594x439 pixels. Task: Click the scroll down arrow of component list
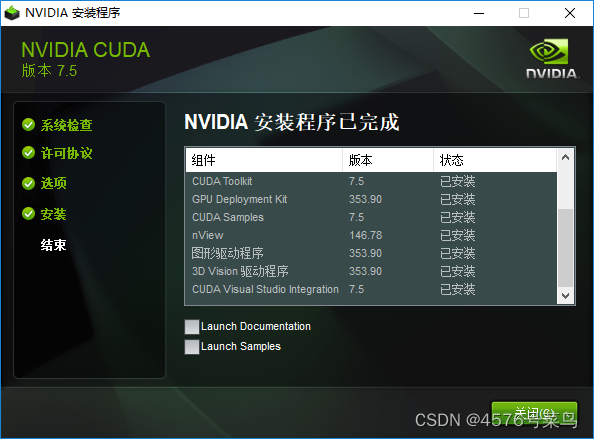click(566, 296)
